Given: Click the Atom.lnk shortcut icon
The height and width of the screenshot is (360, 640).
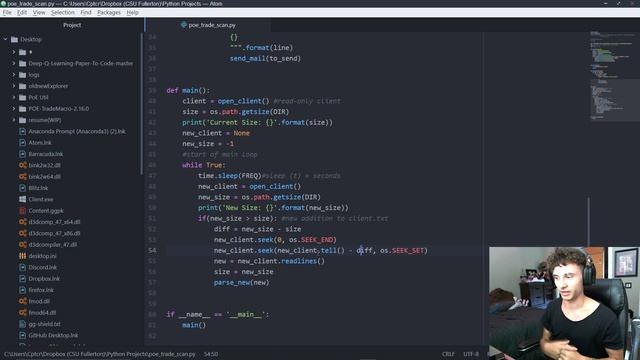Looking at the screenshot, I should [x=22, y=143].
